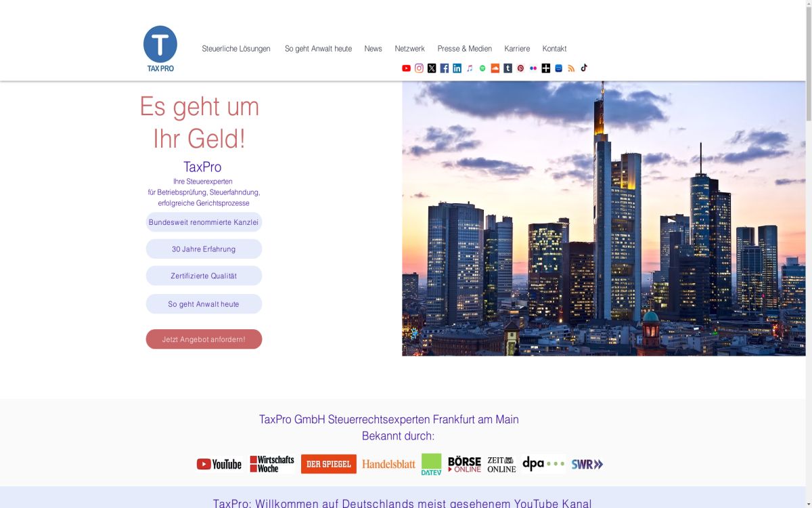Open the Flickr icon
The height and width of the screenshot is (508, 812).
pos(533,68)
